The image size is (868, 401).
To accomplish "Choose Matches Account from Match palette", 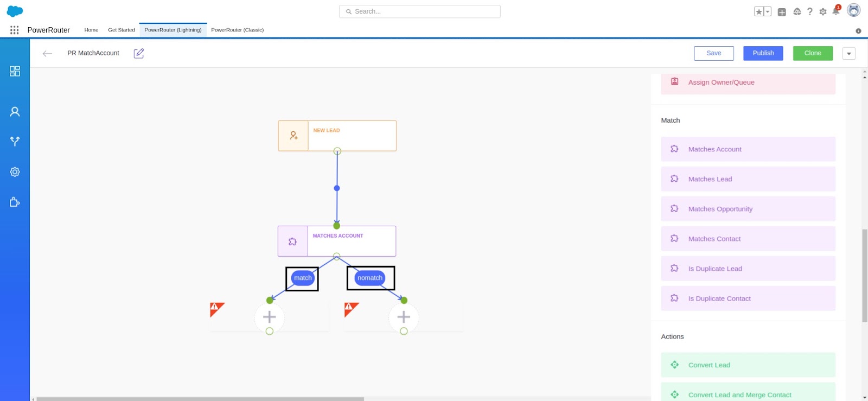I will 748,149.
